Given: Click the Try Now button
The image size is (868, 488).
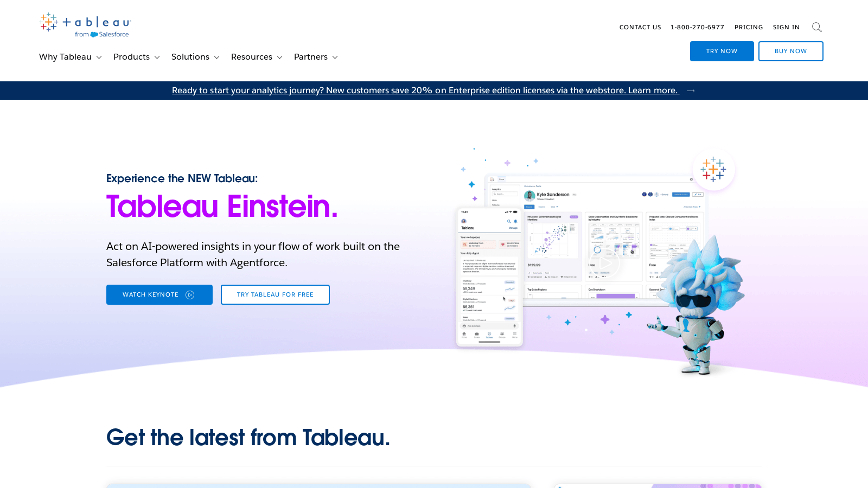Looking at the screenshot, I should point(722,51).
